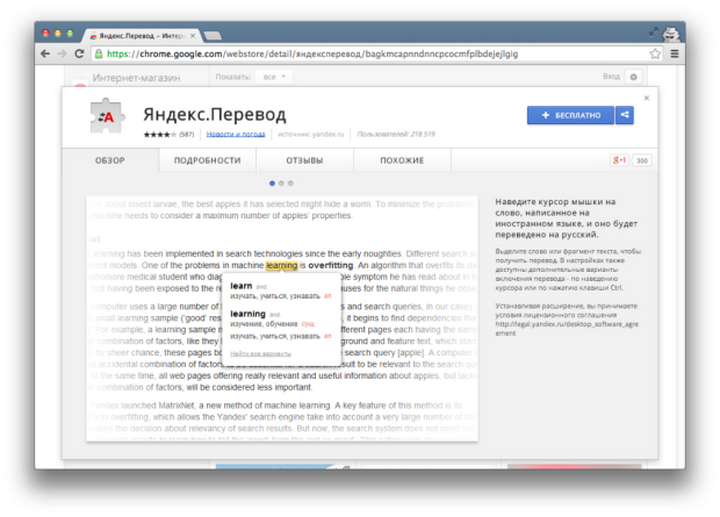Click the 'Наведите курсор мышки' description heading
This screenshot has width=720, height=517.
tap(566, 218)
